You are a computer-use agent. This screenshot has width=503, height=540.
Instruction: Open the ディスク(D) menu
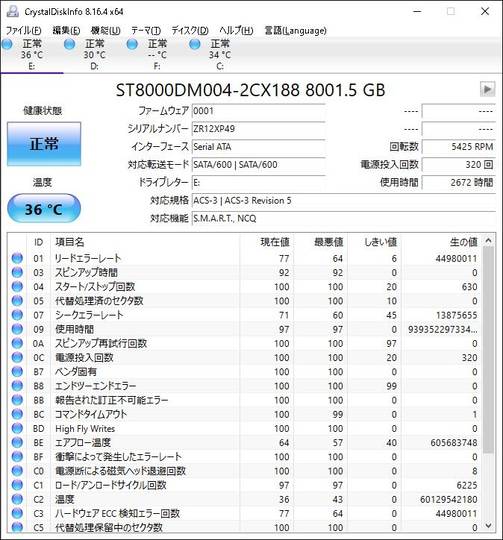click(190, 30)
